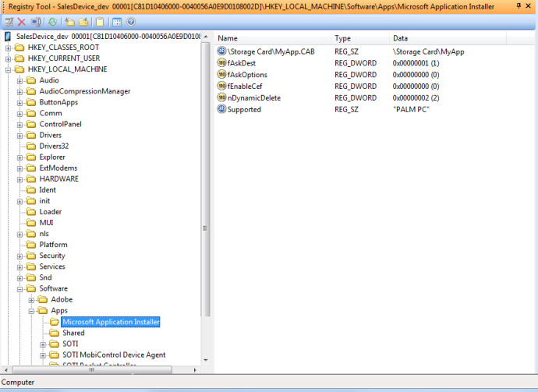Select the ControlPanel registry key
The width and height of the screenshot is (538, 392).
click(60, 124)
